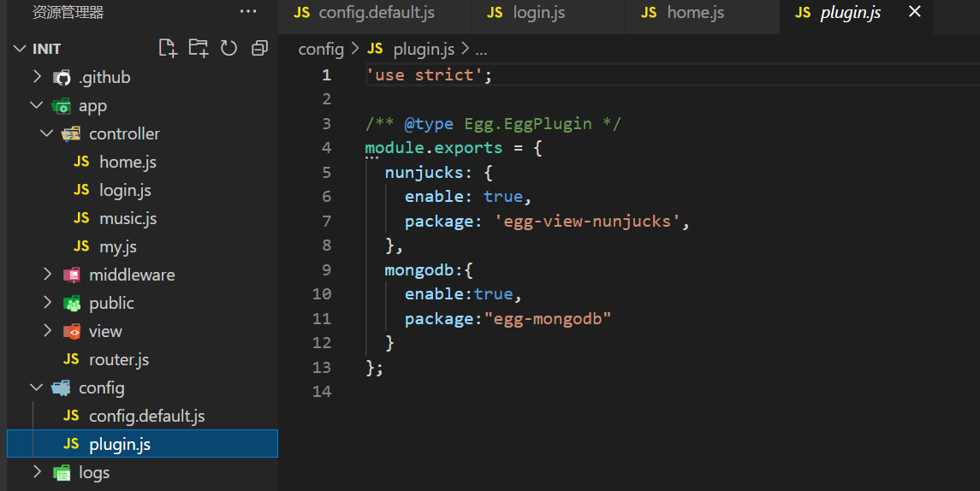Image resolution: width=980 pixels, height=491 pixels.
Task: Click the JS icon on the login.js tab
Action: tap(495, 13)
